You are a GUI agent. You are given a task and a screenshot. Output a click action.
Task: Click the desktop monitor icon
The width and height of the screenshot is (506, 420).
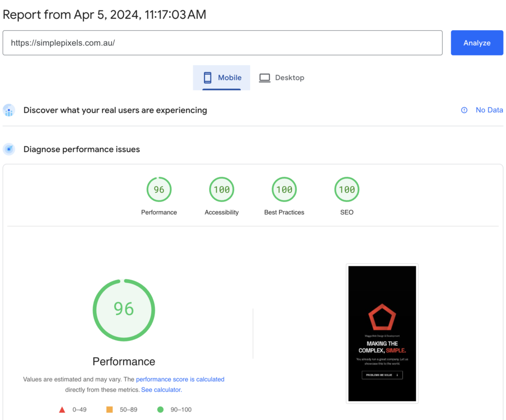coord(265,78)
